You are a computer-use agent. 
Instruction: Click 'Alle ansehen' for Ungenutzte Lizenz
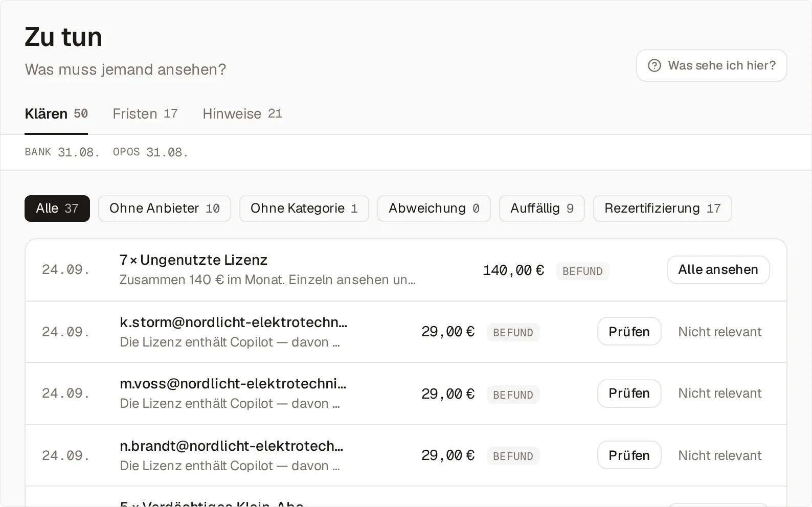718,270
